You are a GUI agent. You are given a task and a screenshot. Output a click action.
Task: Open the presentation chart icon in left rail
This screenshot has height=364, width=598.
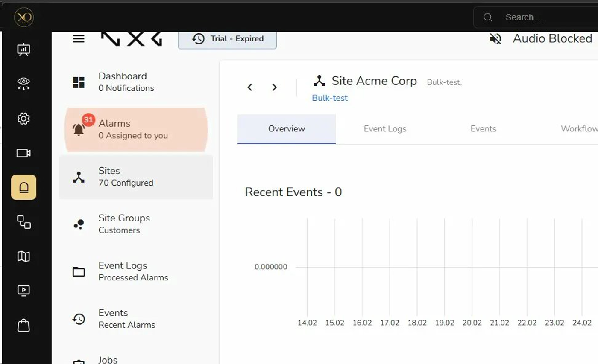click(23, 50)
